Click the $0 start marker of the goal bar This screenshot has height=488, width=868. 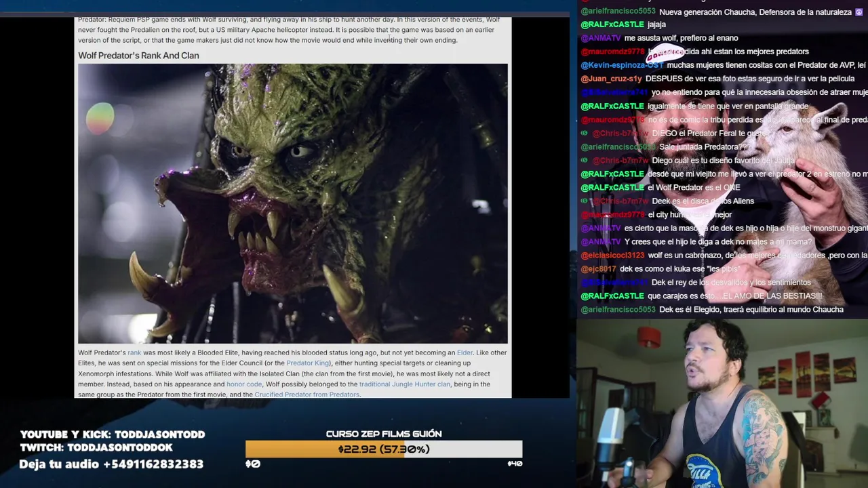[x=252, y=464]
